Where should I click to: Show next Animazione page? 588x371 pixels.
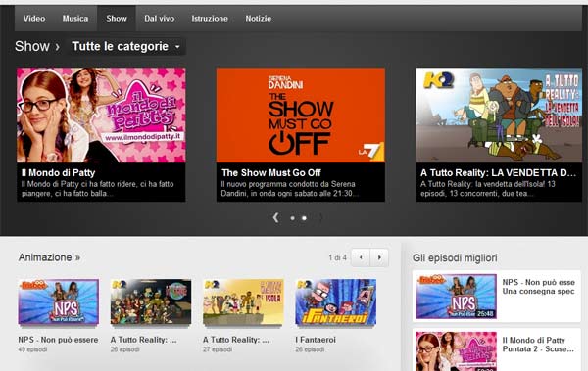379,257
